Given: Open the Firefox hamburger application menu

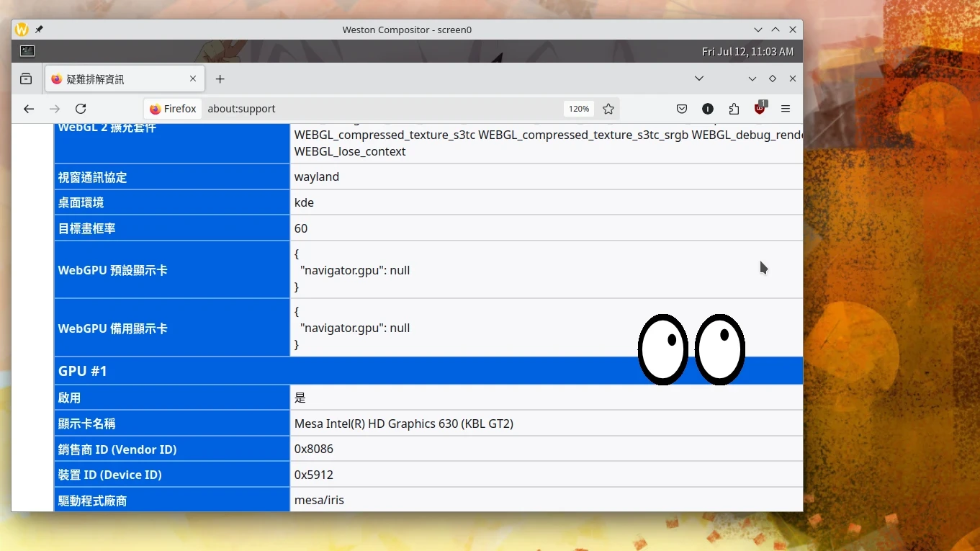Looking at the screenshot, I should pos(786,109).
